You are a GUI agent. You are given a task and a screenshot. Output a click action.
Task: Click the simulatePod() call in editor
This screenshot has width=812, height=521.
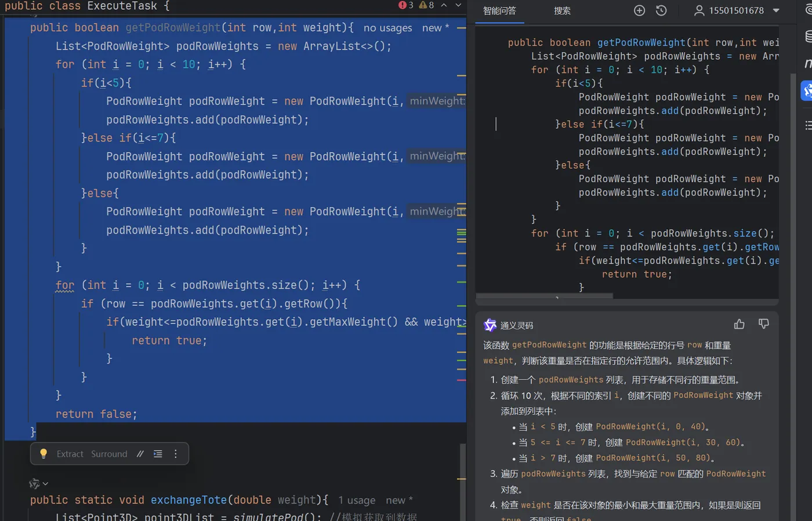point(277,517)
